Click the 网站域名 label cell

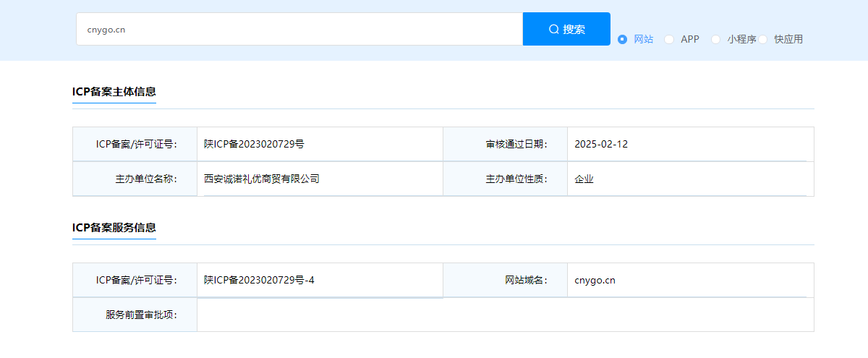click(x=505, y=280)
